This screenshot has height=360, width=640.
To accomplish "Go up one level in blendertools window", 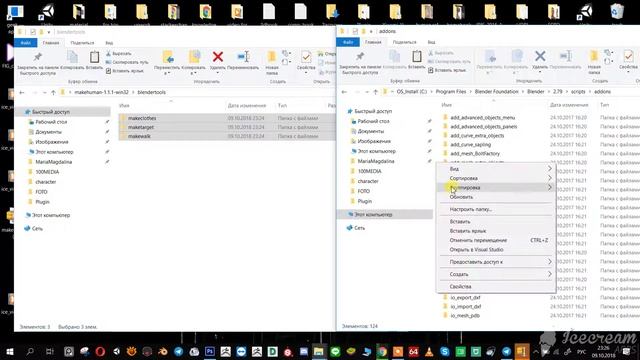I will click(53, 93).
